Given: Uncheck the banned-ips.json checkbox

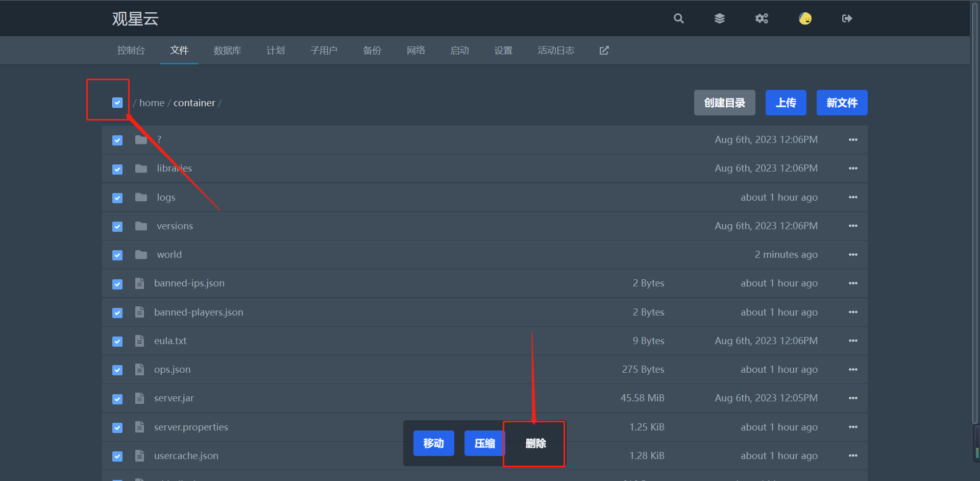Looking at the screenshot, I should click(117, 284).
